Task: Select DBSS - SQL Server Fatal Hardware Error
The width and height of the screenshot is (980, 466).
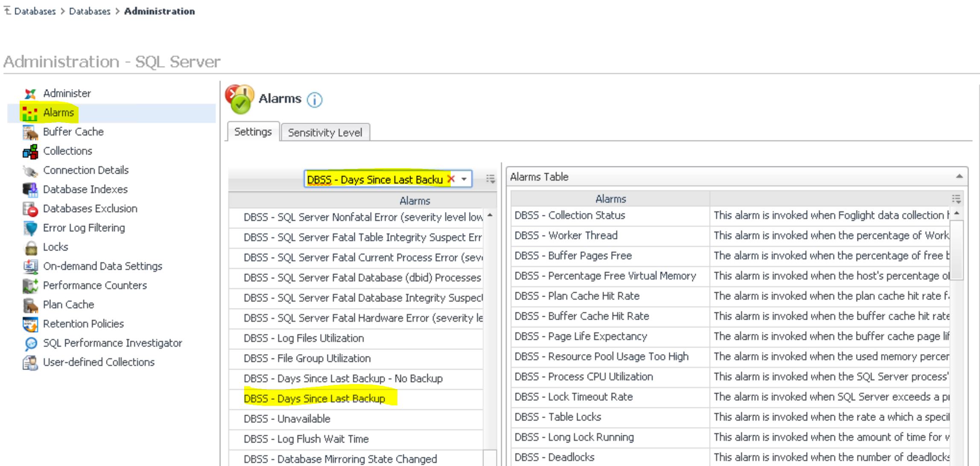Action: pyautogui.click(x=356, y=318)
